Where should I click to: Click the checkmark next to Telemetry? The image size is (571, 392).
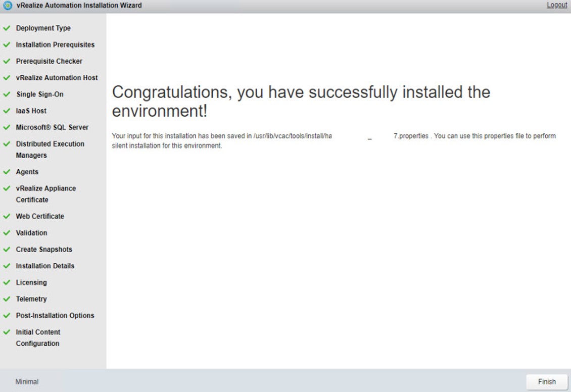click(7, 299)
